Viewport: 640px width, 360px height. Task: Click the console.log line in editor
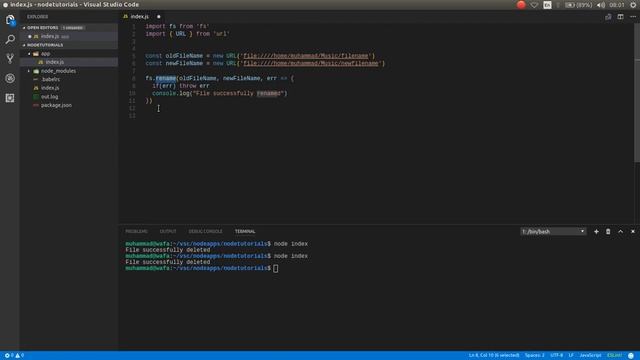[220, 93]
